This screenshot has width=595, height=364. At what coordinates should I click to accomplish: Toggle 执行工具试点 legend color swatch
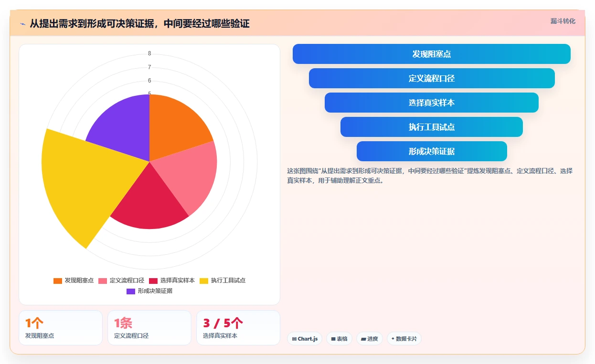(x=204, y=281)
